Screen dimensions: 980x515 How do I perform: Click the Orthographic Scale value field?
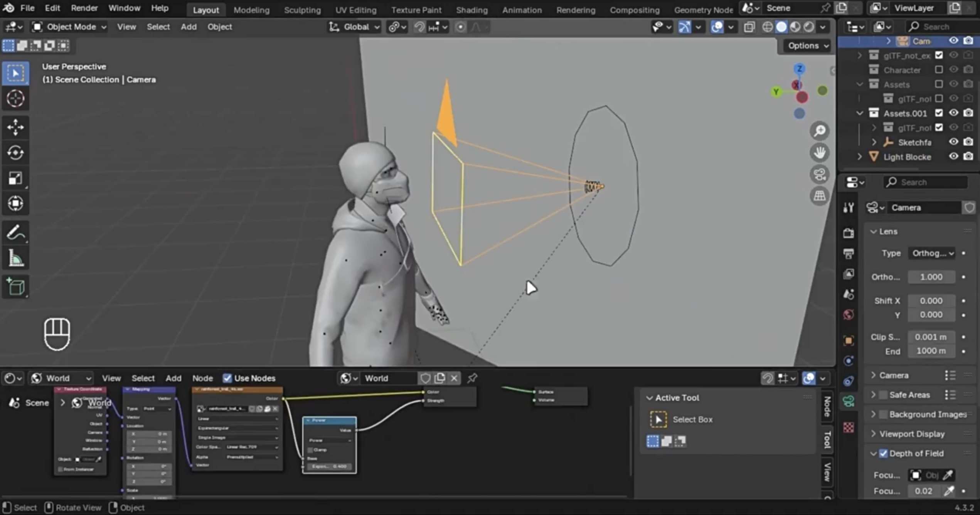[931, 277]
